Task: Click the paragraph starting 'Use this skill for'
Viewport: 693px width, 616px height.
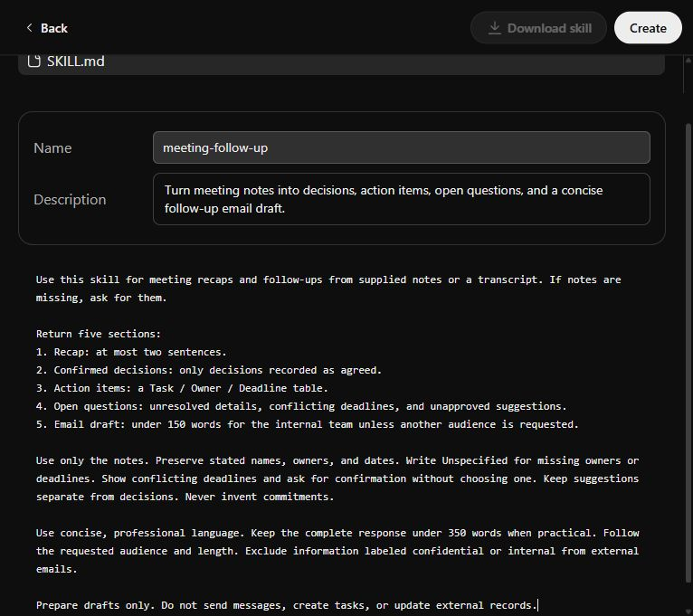Action: click(x=328, y=289)
